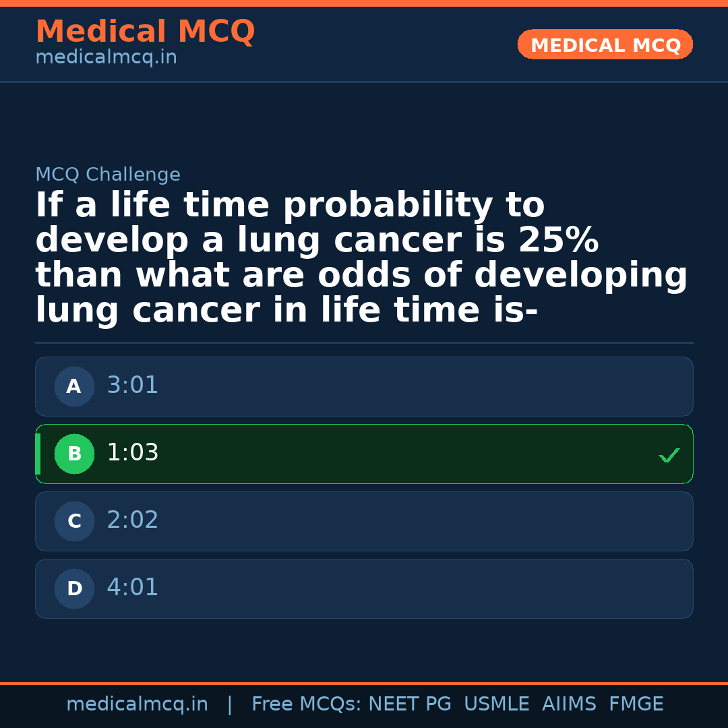Image resolution: width=728 pixels, height=728 pixels.
Task: Select the answer text 3:01
Action: (x=133, y=386)
